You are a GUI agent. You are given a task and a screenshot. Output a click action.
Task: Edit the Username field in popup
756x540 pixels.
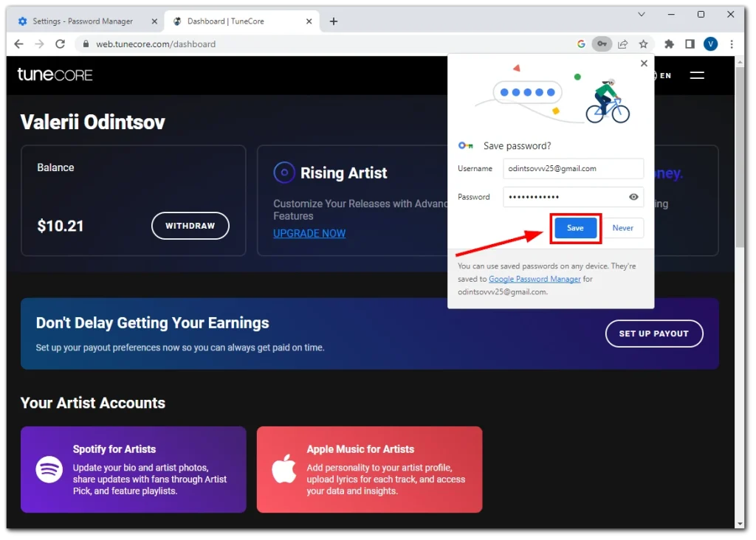coord(573,169)
